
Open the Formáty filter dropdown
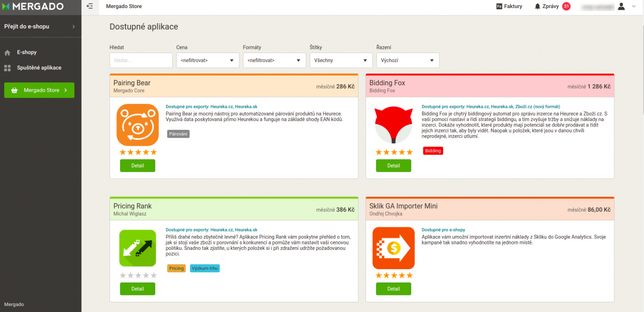(274, 61)
